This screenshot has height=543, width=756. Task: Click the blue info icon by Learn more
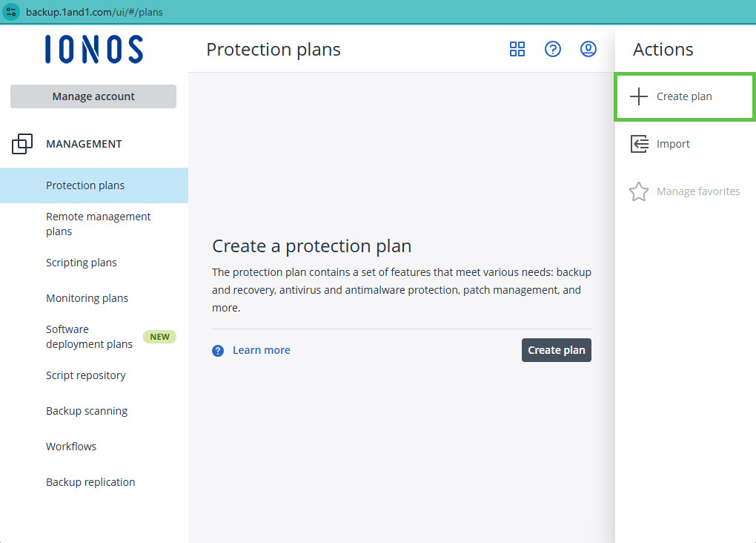(218, 351)
